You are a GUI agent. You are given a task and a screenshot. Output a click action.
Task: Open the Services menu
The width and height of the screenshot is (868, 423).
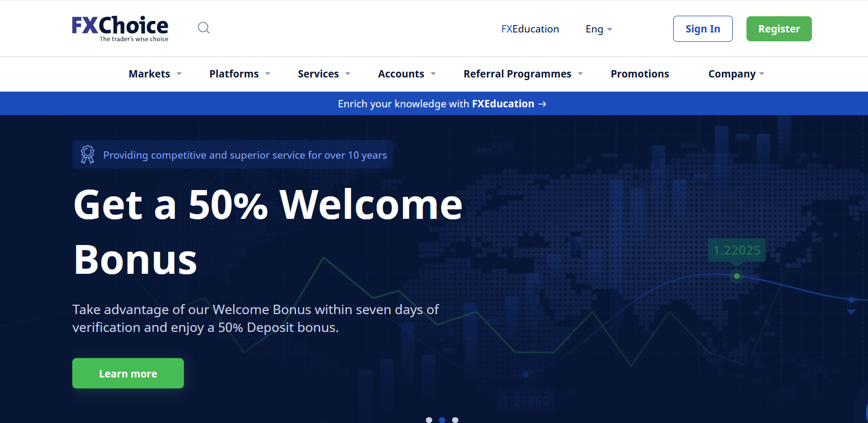tap(324, 74)
